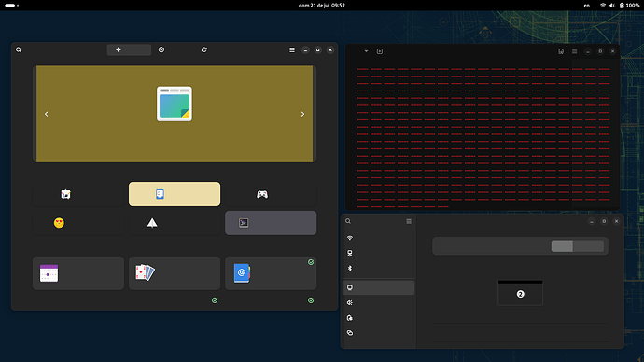Maximize the Software window

point(317,50)
